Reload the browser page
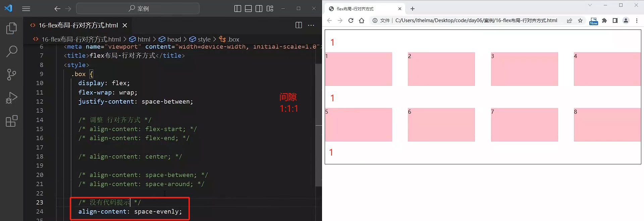This screenshot has height=221, width=644. pyautogui.click(x=351, y=20)
